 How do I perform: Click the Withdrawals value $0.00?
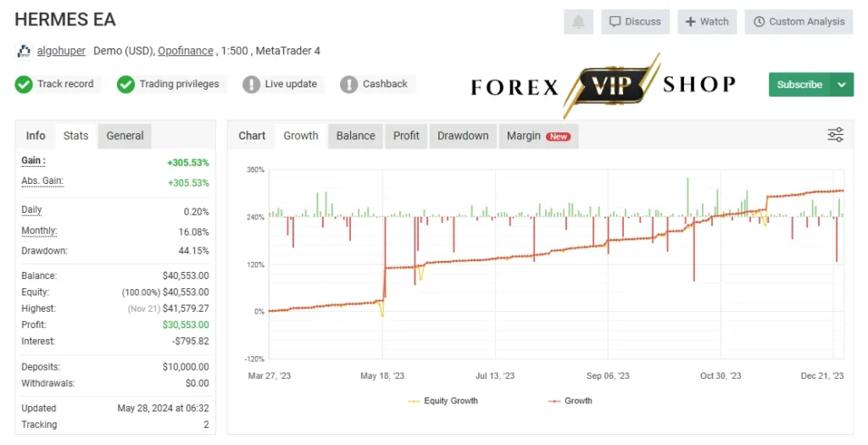pyautogui.click(x=197, y=383)
